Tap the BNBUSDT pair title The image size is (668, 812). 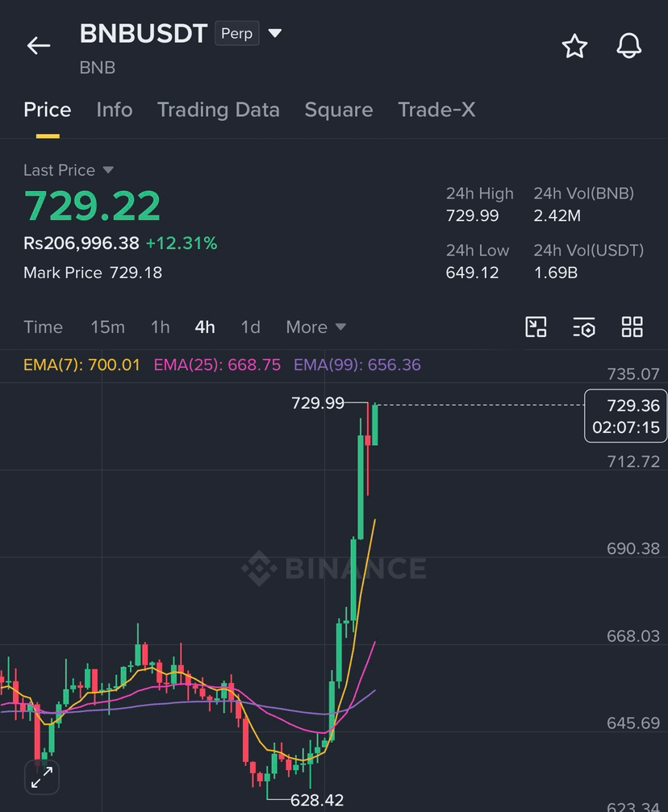(x=144, y=33)
